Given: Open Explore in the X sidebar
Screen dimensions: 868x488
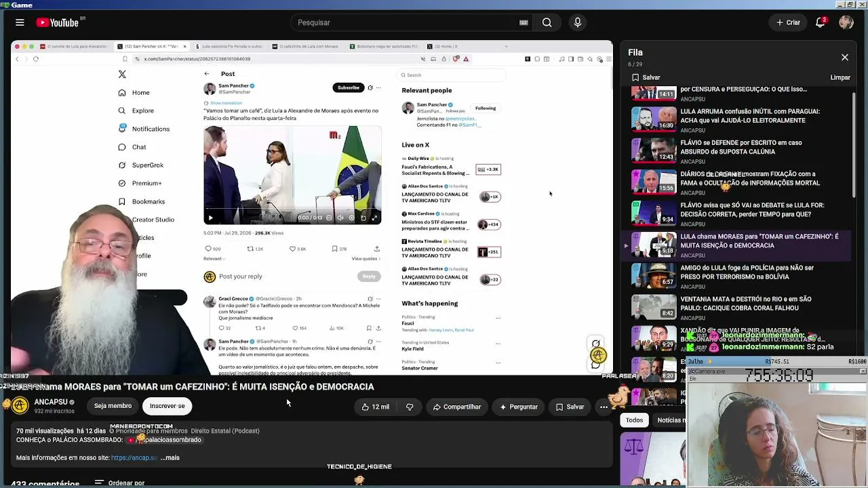Looking at the screenshot, I should tap(136, 110).
